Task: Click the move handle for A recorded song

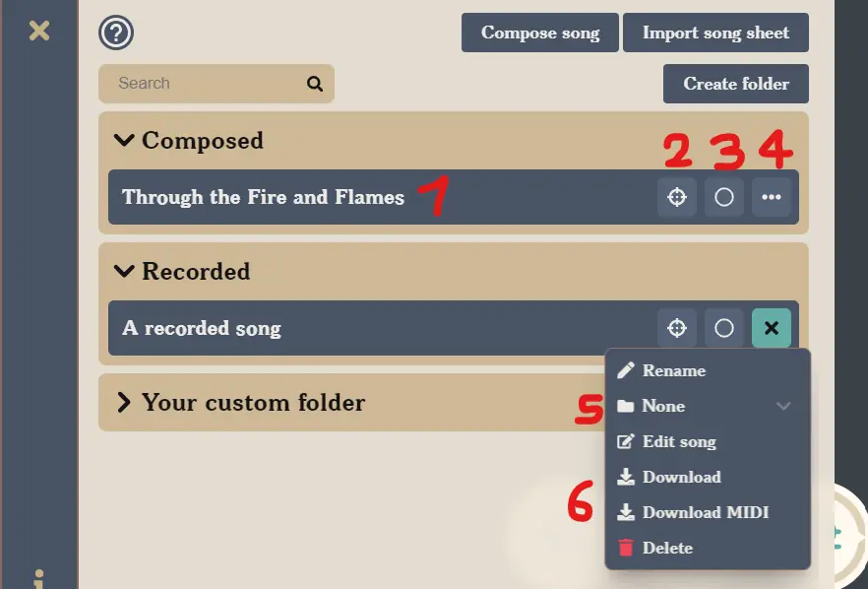Action: [x=676, y=327]
